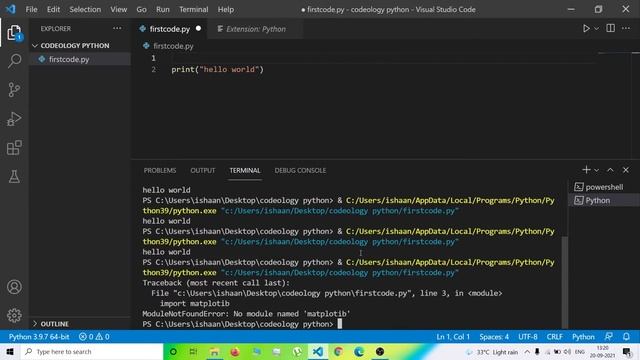Image resolution: width=640 pixels, height=360 pixels.
Task: Select Python 3.9.7 64-bit interpreter status
Action: click(39, 337)
